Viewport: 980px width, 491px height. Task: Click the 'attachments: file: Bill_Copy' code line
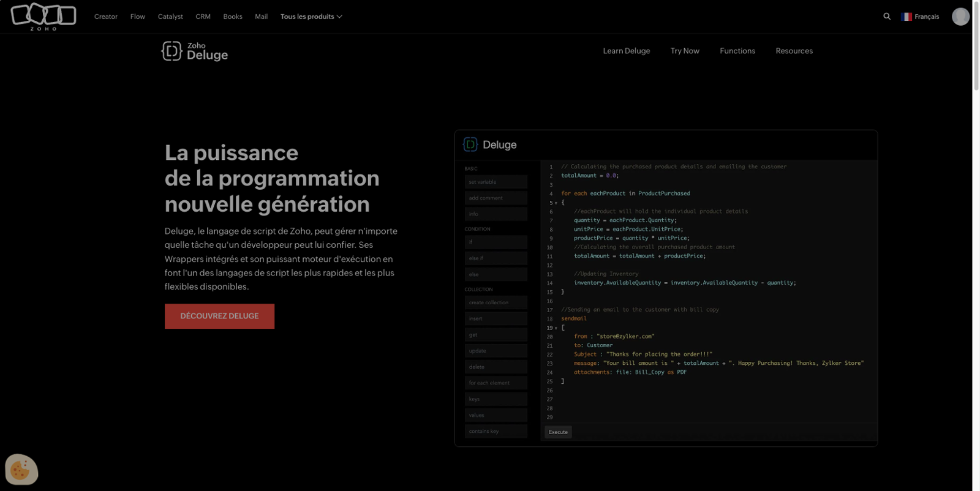pos(630,372)
